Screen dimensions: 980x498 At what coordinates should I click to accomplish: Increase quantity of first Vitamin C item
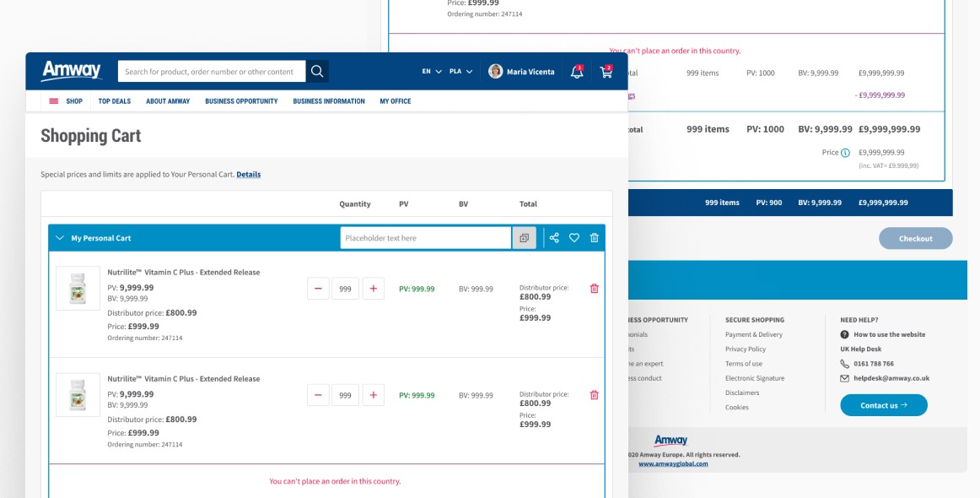373,289
